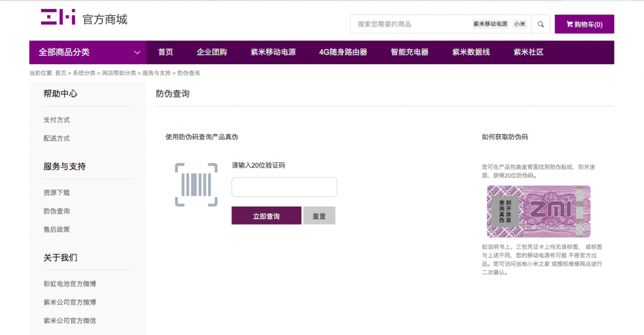Viewport: 644px width, 335px height.
Task: Click the search magnifier icon
Action: (540, 25)
